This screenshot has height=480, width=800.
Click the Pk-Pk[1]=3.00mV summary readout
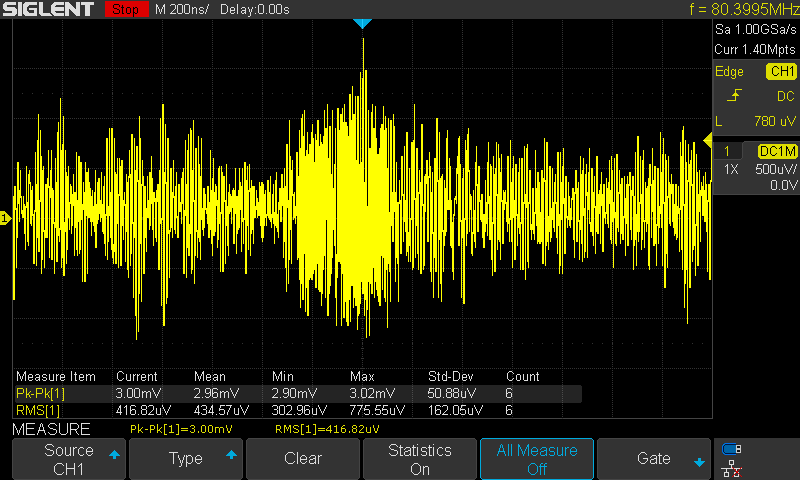pos(181,429)
